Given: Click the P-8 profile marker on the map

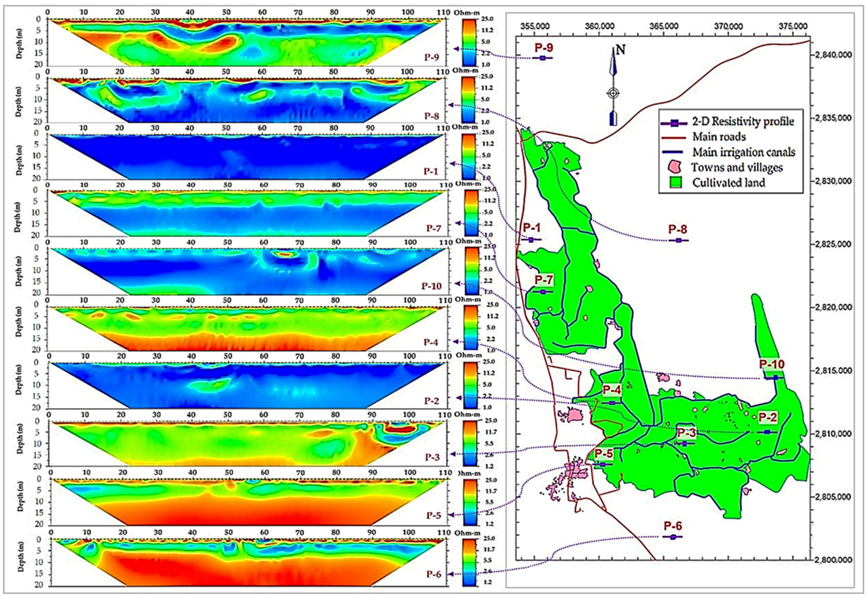Looking at the screenshot, I should (x=679, y=240).
